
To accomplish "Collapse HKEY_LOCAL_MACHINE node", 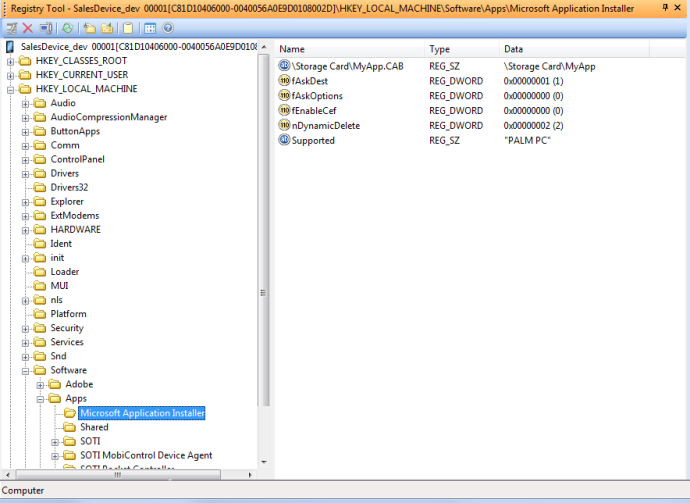I will tap(10, 90).
